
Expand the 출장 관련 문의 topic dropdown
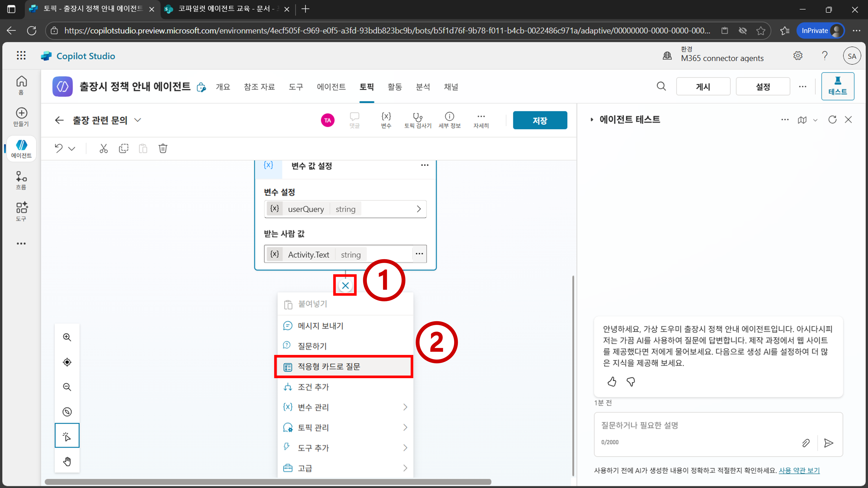click(x=138, y=120)
